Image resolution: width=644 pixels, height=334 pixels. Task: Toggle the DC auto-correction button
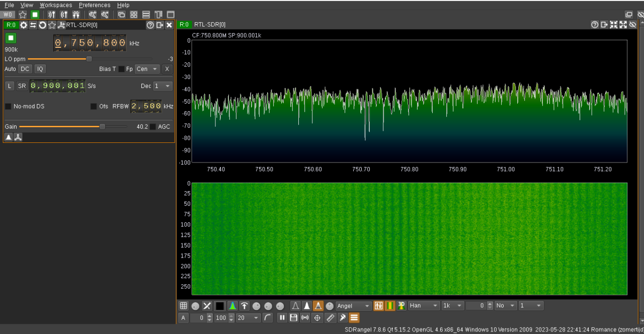tap(25, 69)
